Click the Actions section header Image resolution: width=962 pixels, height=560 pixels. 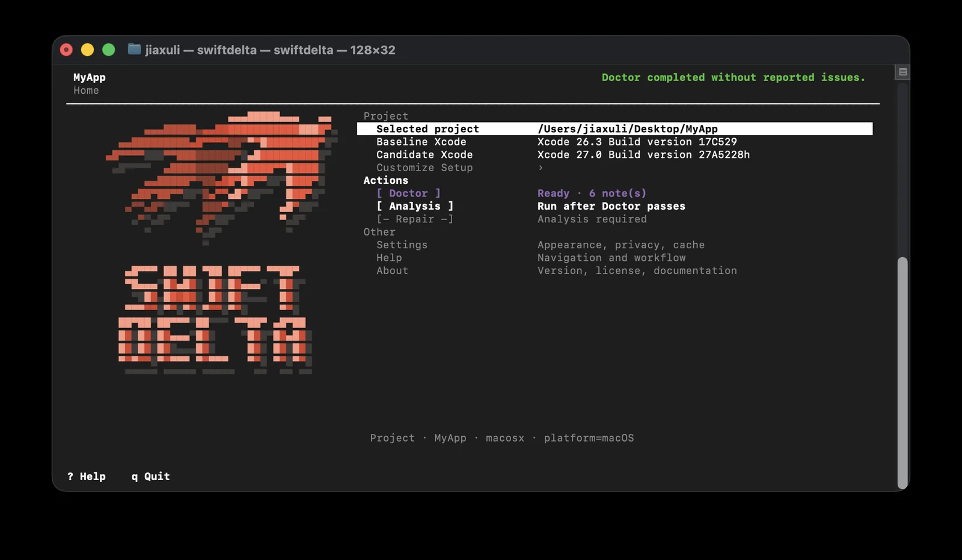point(385,180)
